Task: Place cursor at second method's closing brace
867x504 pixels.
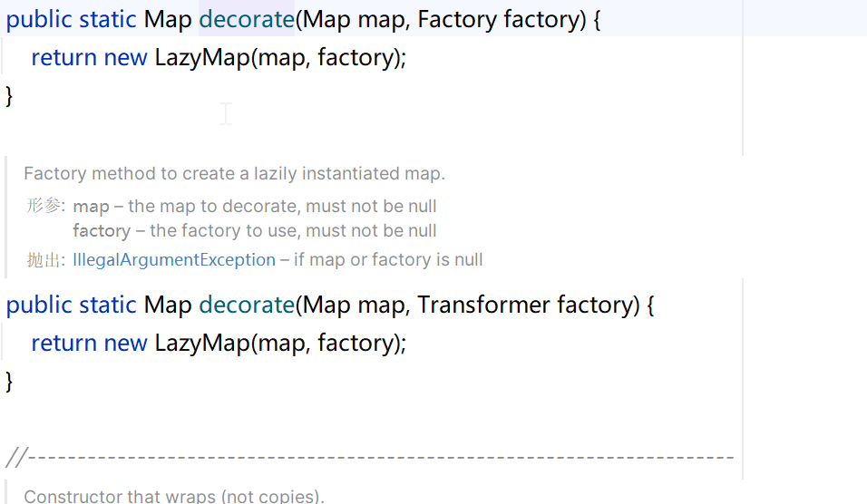Action: click(x=10, y=381)
